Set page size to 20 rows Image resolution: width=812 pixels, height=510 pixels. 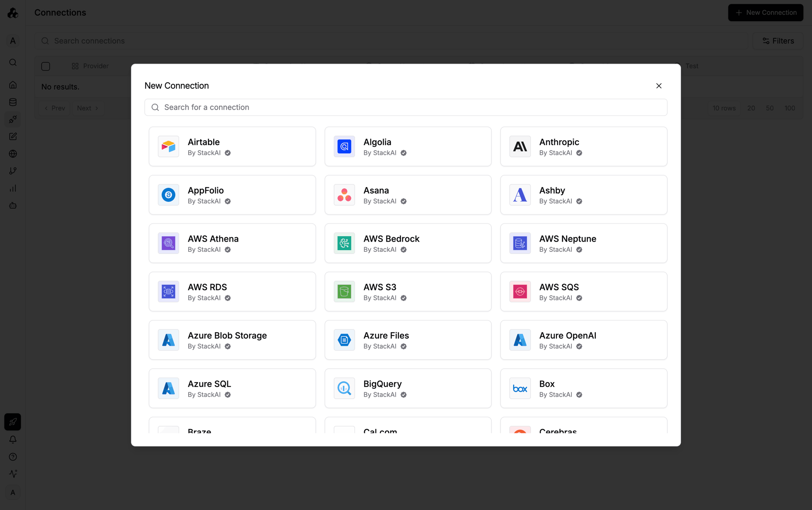751,108
